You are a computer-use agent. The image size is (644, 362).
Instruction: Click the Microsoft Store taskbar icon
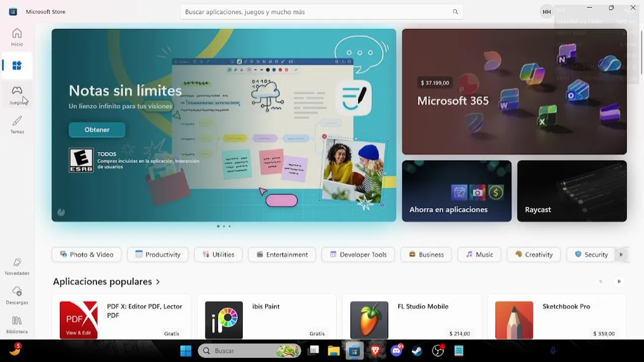tap(355, 350)
